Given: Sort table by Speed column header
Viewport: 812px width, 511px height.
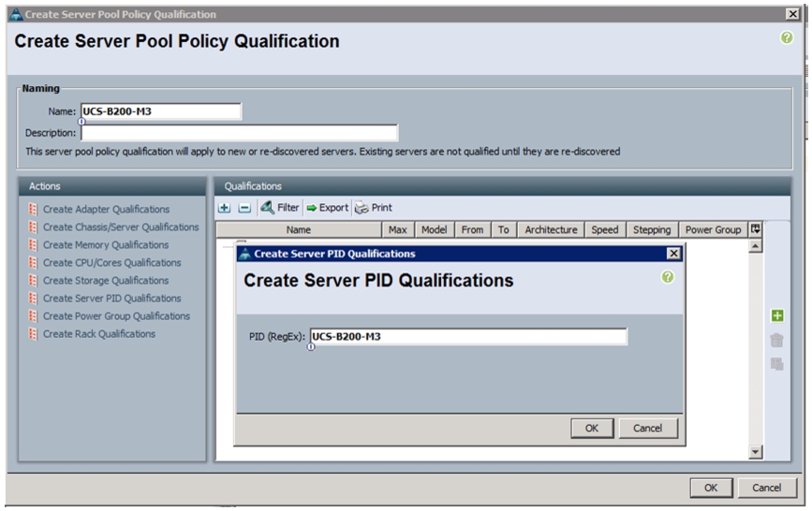Looking at the screenshot, I should tap(605, 230).
